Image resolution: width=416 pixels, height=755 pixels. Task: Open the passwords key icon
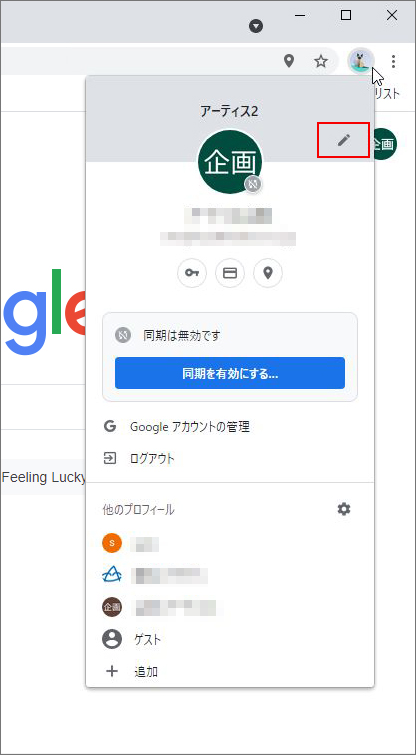[x=192, y=273]
